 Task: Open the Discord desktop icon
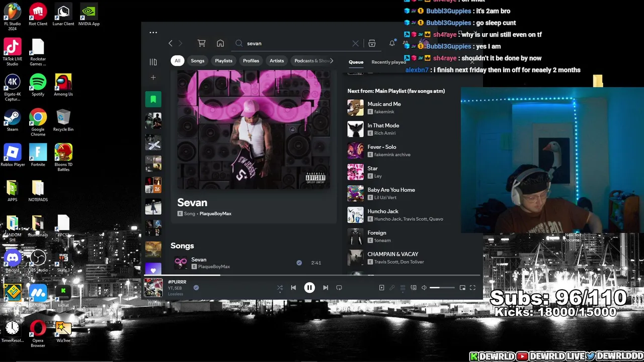coord(13,261)
